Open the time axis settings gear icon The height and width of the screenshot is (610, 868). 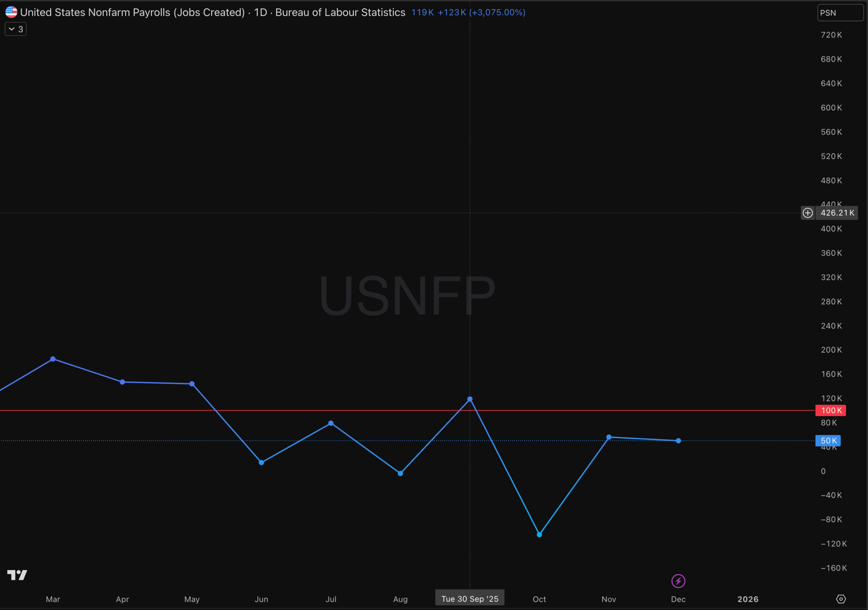[840, 599]
